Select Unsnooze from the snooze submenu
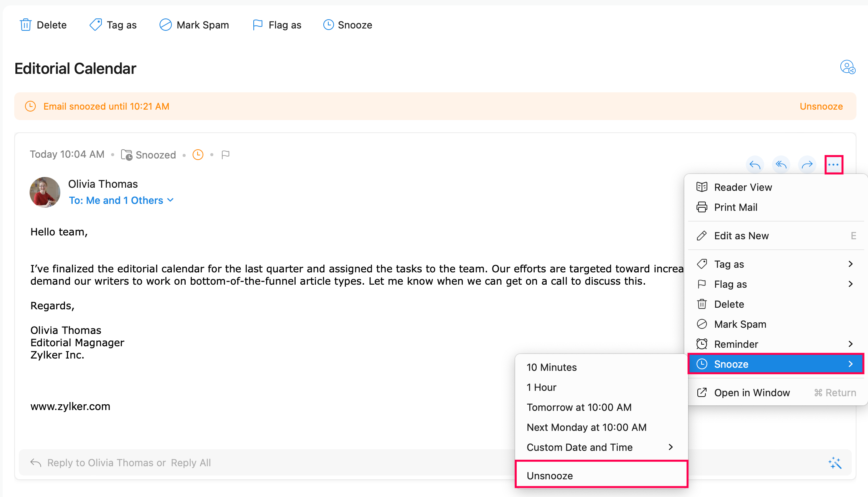This screenshot has height=497, width=868. [x=550, y=476]
